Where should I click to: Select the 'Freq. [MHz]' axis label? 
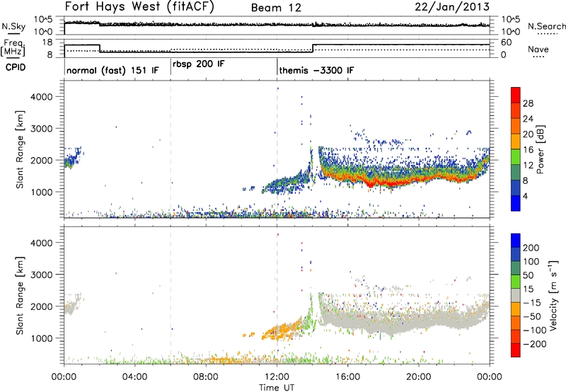tap(13, 47)
